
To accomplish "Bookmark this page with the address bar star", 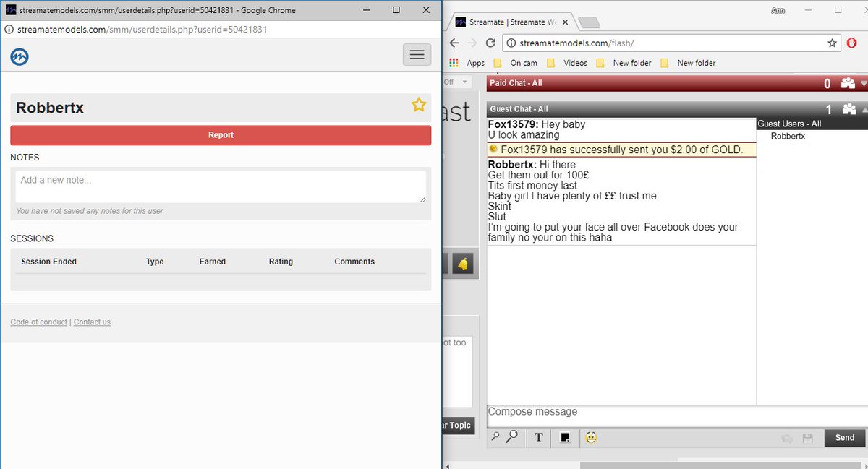I will pyautogui.click(x=832, y=43).
